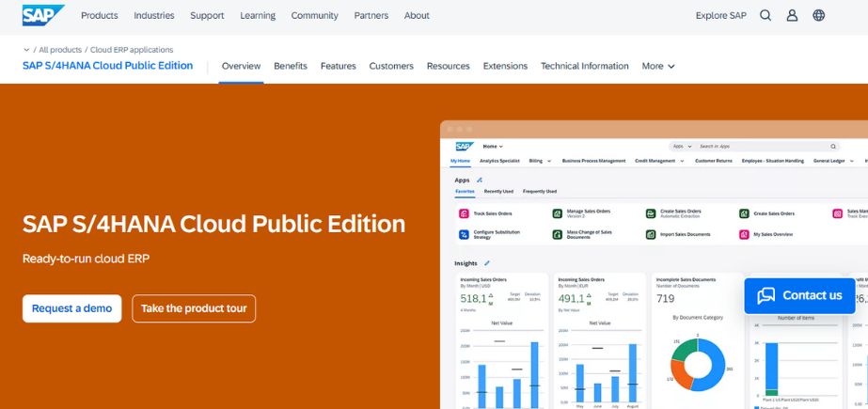Click the pink My Sales Overview app icon

tap(745, 235)
